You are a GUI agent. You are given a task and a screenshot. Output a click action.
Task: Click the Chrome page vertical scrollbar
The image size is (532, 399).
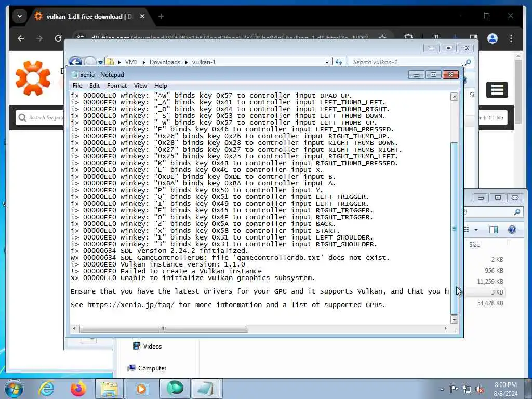(x=518, y=91)
